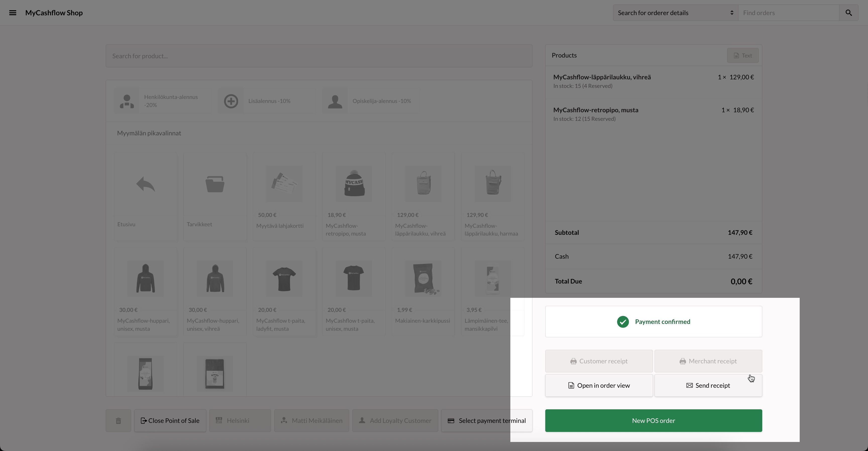Print the Customer receipt
Image resolution: width=868 pixels, height=451 pixels.
[599, 361]
